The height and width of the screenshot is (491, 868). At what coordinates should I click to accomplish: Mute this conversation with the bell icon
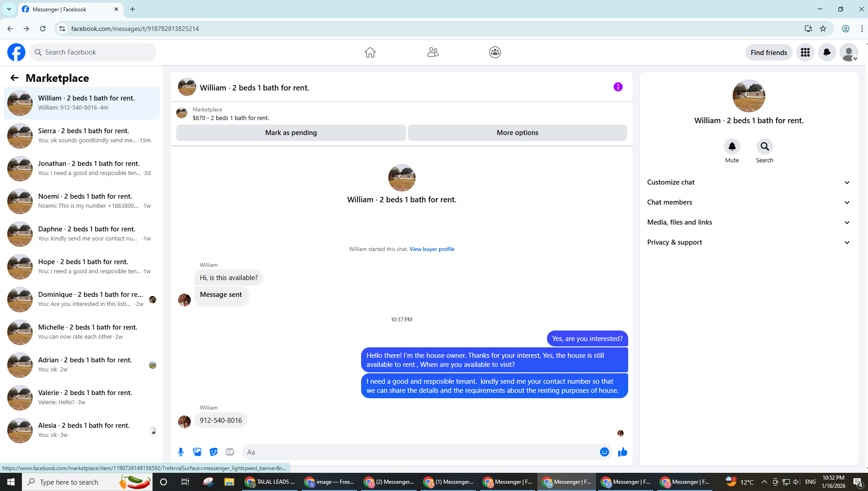tap(732, 146)
